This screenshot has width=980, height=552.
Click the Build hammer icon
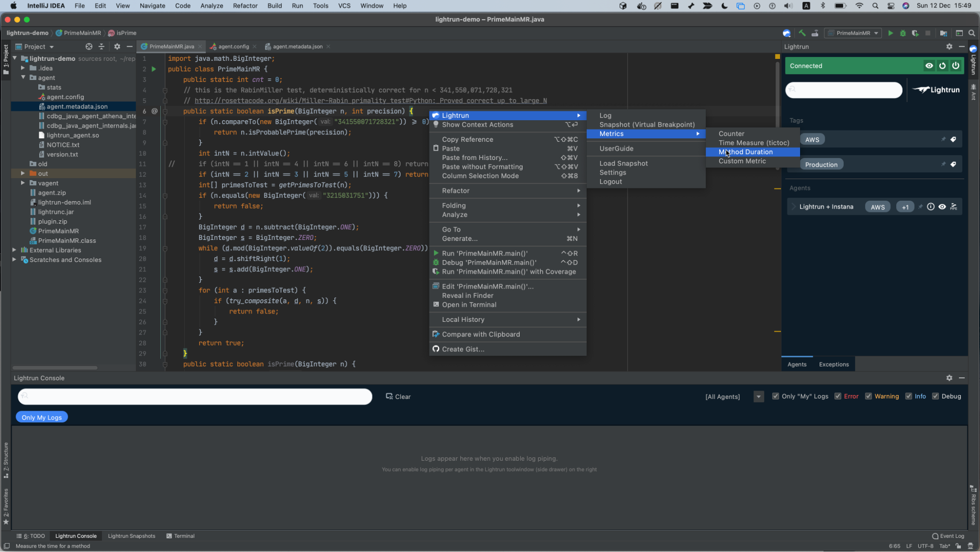tap(802, 33)
